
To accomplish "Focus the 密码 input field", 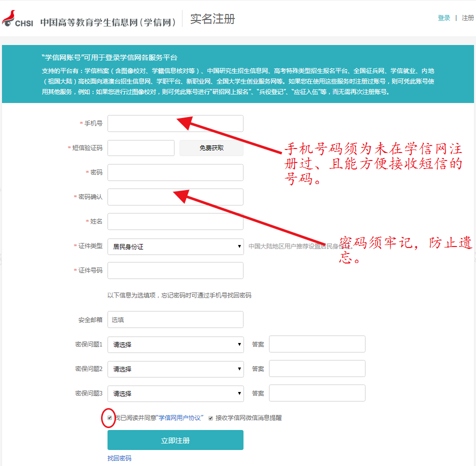I will coord(175,172).
